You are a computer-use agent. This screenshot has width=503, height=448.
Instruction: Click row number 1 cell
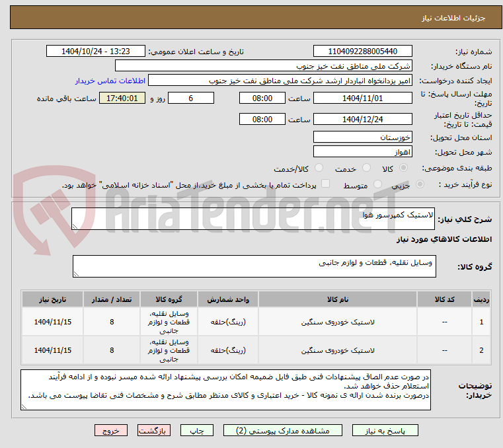481,322
